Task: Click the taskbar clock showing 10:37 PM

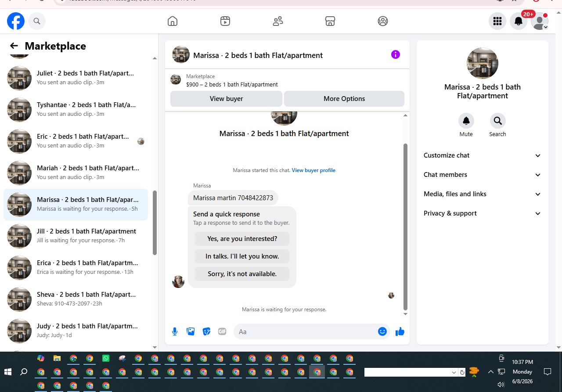Action: (x=522, y=362)
